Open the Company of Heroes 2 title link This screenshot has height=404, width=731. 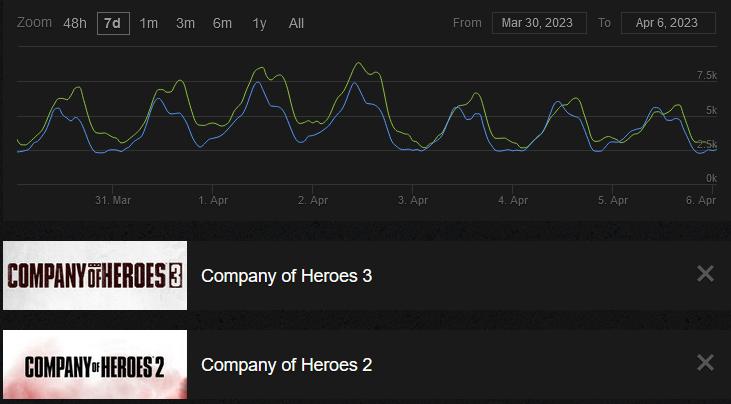pyautogui.click(x=286, y=365)
